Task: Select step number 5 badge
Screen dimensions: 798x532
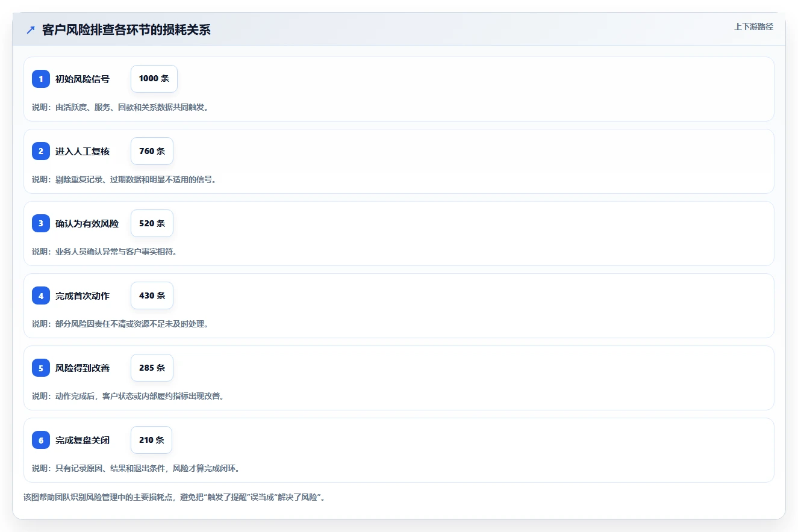Action: [x=41, y=368]
